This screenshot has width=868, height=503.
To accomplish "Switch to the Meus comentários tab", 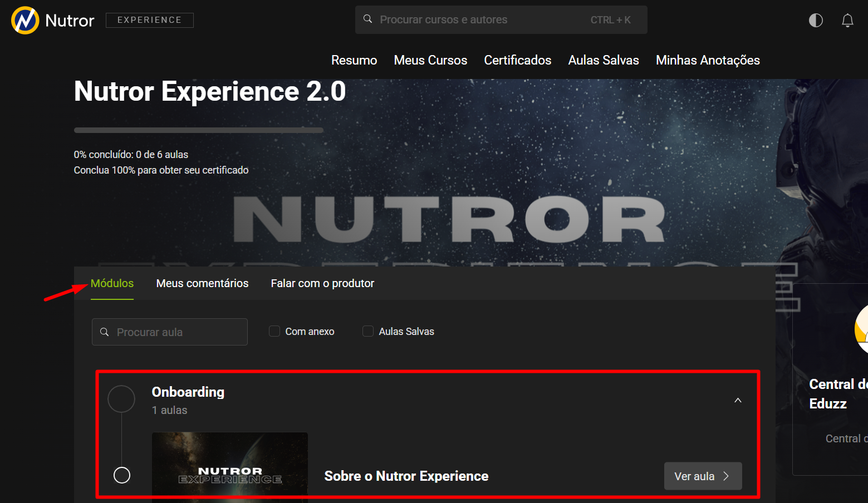I will click(202, 283).
